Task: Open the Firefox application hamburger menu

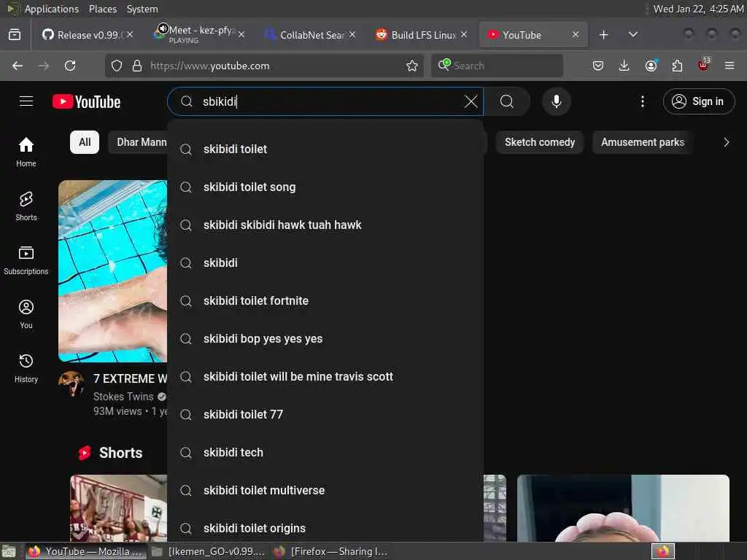Action: click(729, 66)
